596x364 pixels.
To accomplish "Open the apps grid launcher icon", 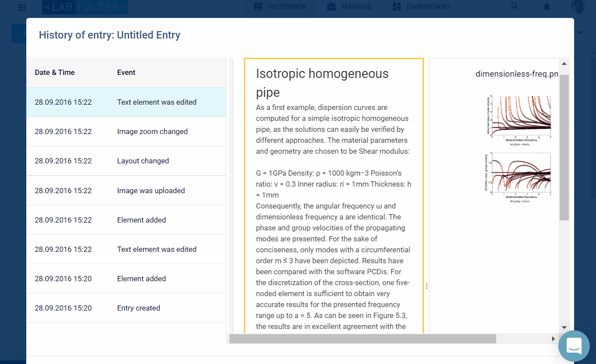I will point(22,7).
